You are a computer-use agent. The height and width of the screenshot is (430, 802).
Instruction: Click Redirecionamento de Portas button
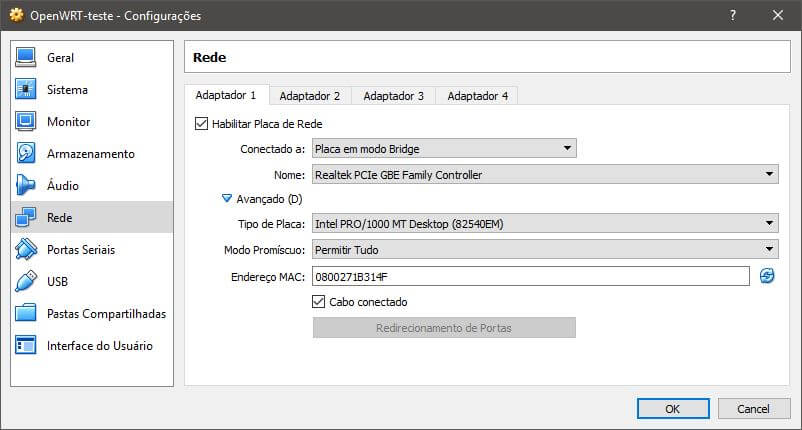point(444,328)
